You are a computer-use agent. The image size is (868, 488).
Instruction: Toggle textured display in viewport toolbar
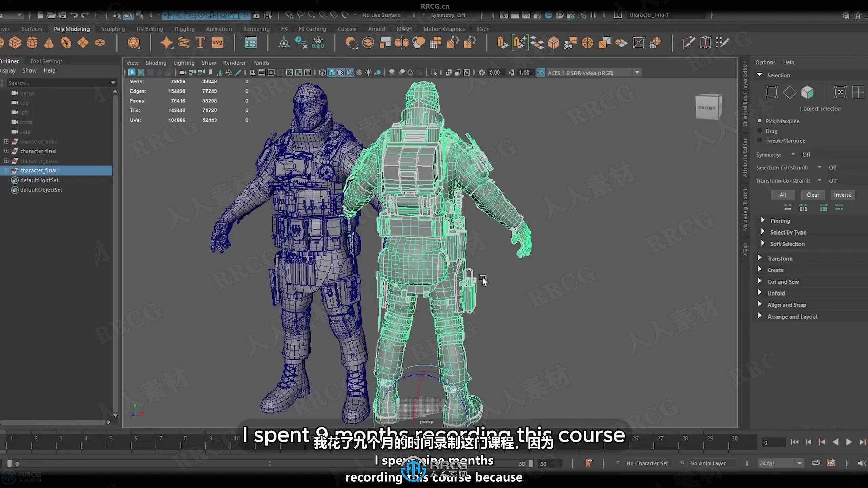(x=359, y=73)
